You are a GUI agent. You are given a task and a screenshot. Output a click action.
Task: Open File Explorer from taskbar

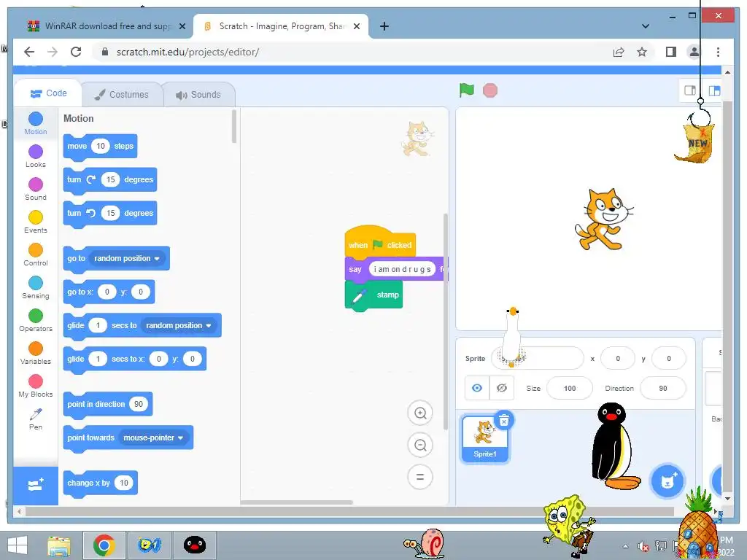click(x=59, y=545)
